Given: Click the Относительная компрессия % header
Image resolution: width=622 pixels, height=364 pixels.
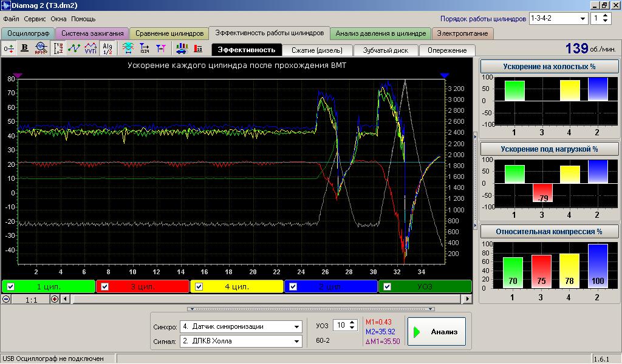Looking at the screenshot, I should [x=549, y=232].
